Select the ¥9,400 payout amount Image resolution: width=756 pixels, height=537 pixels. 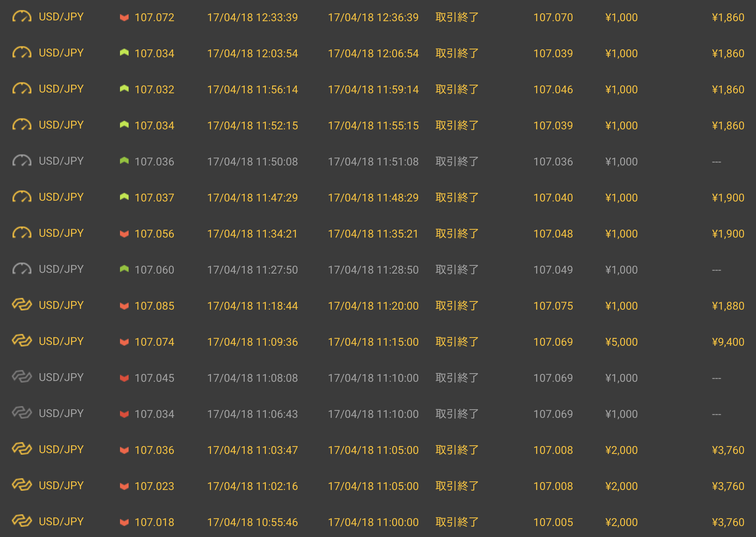pos(728,342)
